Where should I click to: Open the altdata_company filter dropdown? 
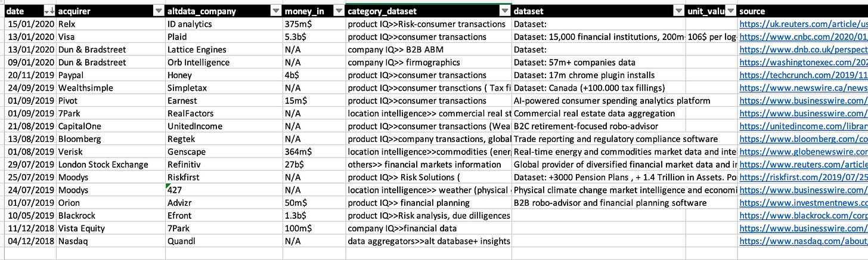coord(275,11)
